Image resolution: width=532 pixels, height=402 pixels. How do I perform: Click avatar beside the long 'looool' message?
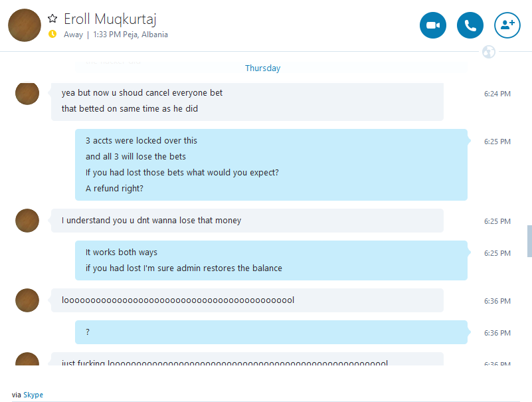tap(27, 300)
